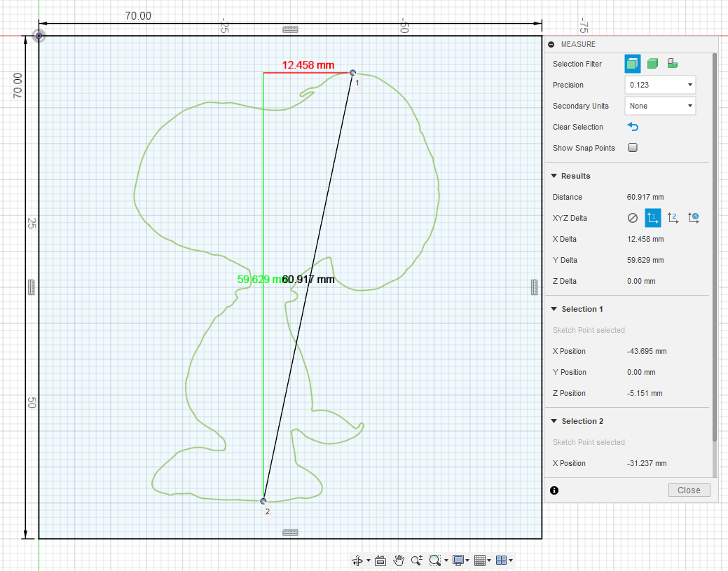Close the Measure dialog
Image resolution: width=728 pixels, height=571 pixels.
pyautogui.click(x=689, y=490)
